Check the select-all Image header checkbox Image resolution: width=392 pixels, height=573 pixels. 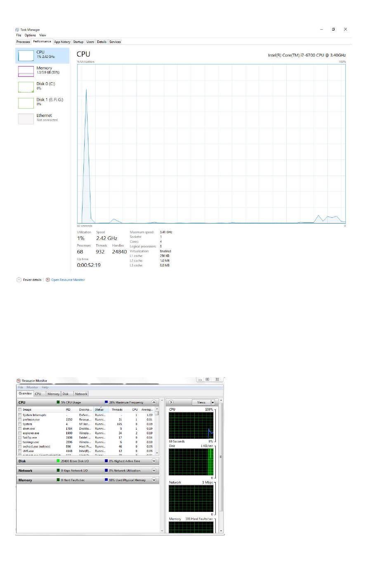pyautogui.click(x=20, y=409)
